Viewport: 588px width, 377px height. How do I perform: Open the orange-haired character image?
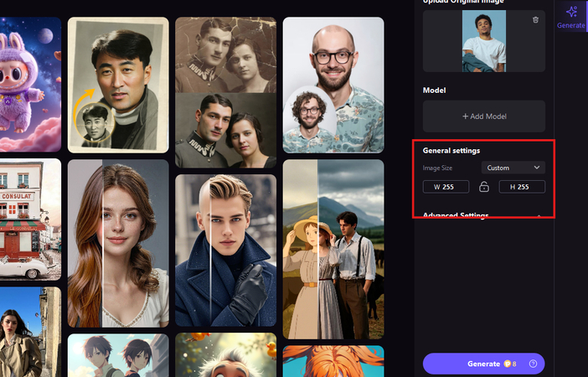coord(333,361)
